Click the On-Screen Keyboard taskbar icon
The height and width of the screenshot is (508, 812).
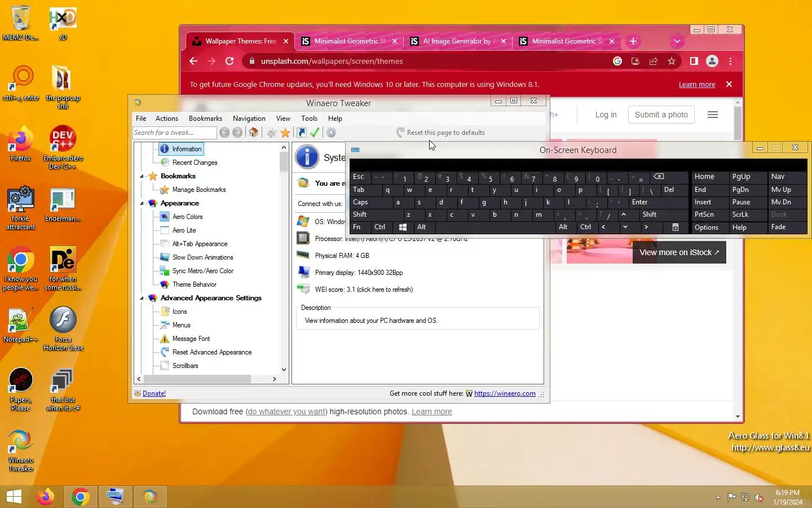tap(115, 497)
